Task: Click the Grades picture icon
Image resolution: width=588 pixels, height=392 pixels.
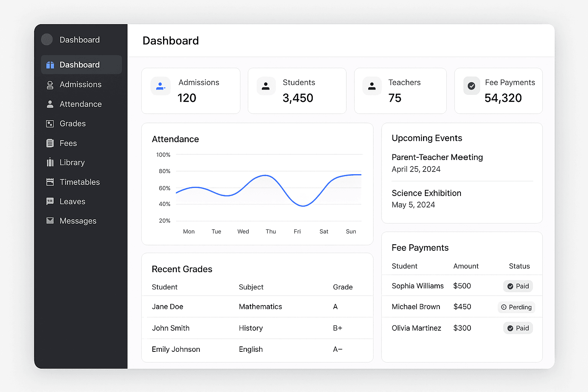Action: tap(50, 124)
